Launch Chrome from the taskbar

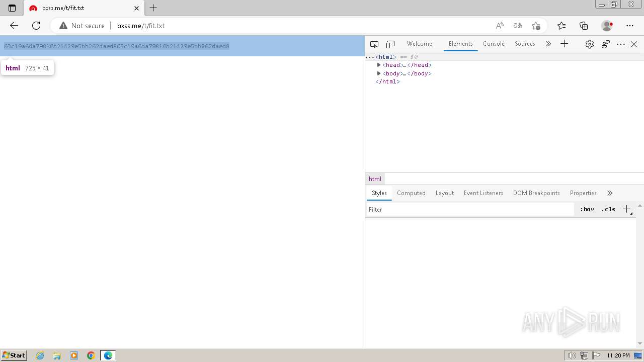coord(91,355)
